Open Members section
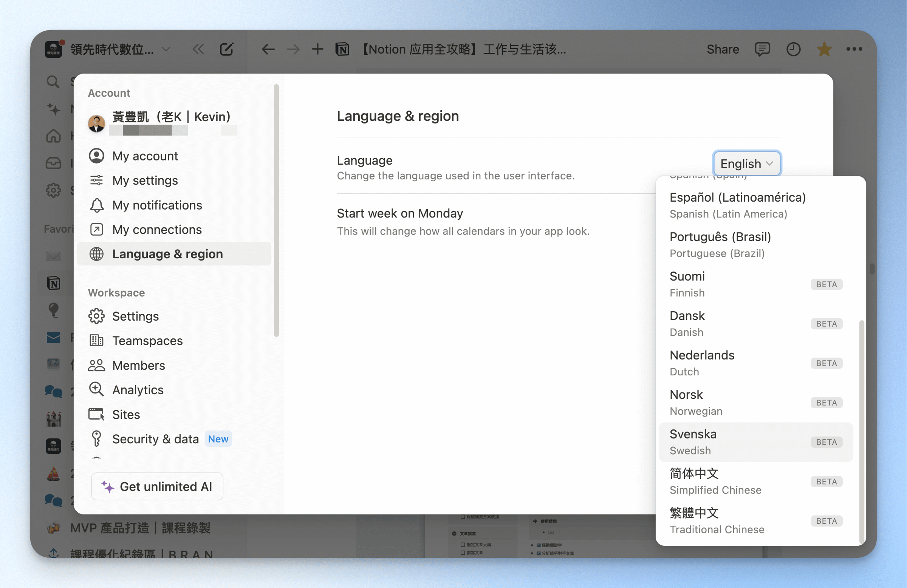The image size is (907, 588). click(174, 365)
